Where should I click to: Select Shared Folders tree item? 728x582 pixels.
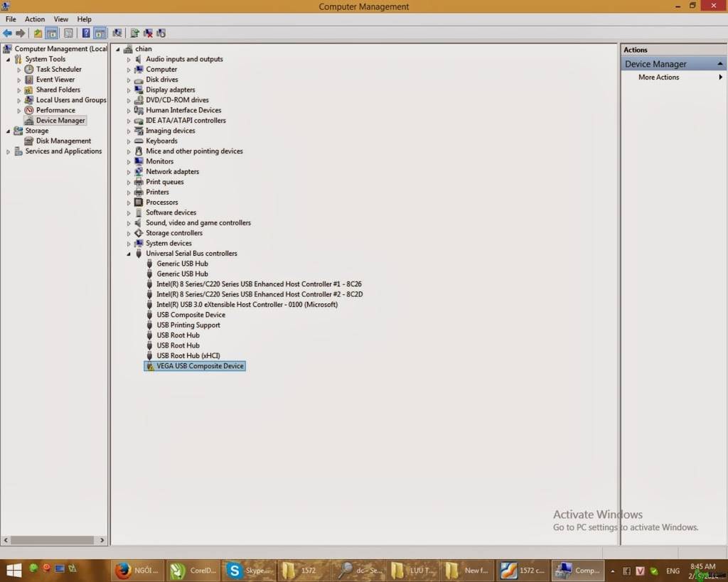(58, 90)
